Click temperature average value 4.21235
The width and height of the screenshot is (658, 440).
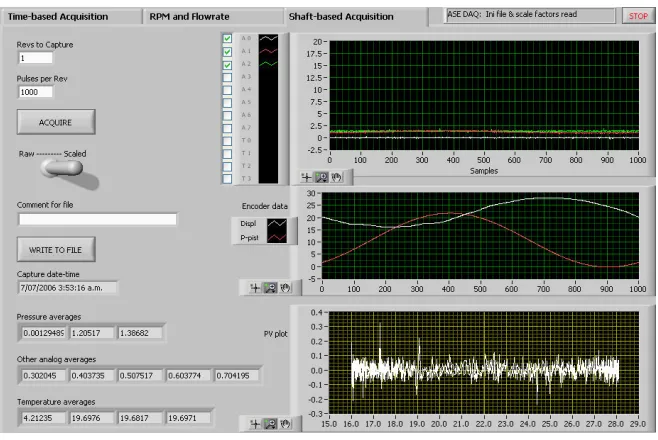coord(44,418)
